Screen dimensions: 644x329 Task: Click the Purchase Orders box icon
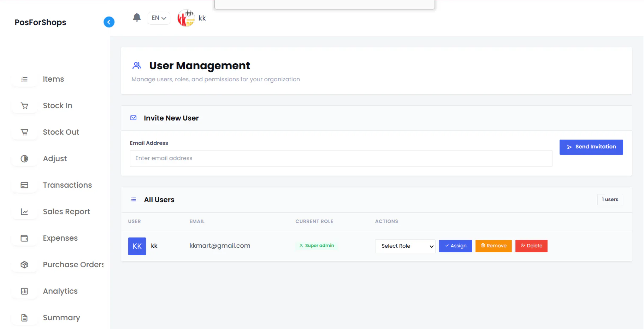pyautogui.click(x=24, y=265)
